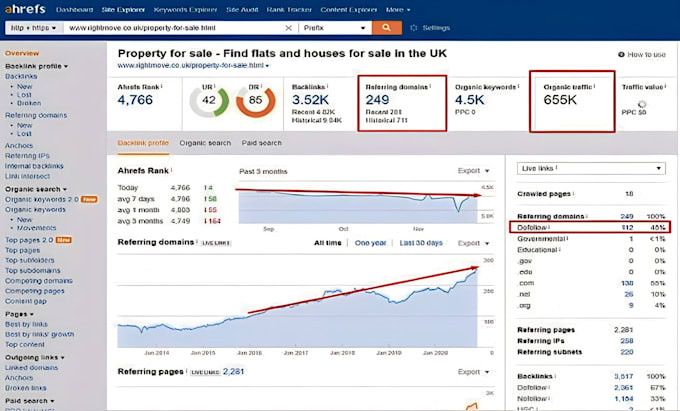
Task: Open the page URL dropdown under the title
Action: (267, 66)
